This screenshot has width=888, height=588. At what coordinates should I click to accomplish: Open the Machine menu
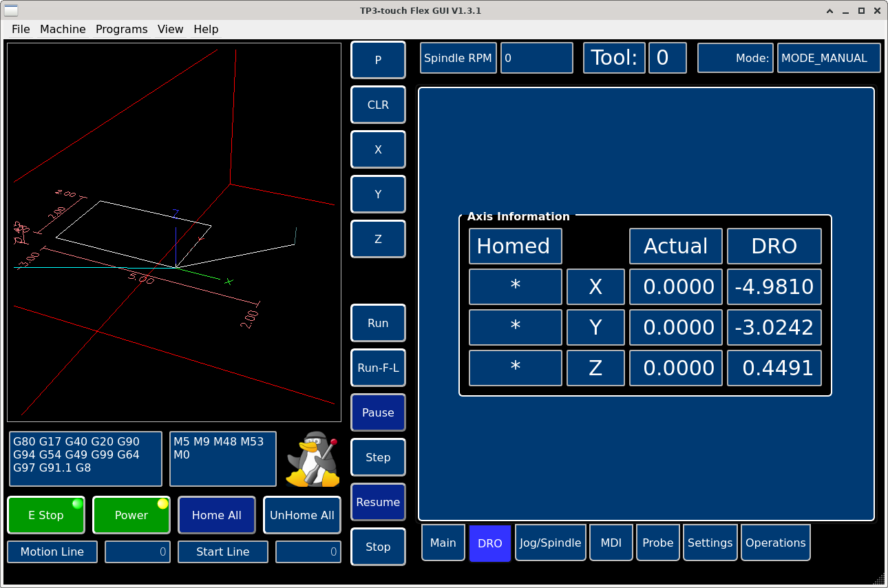coord(63,29)
